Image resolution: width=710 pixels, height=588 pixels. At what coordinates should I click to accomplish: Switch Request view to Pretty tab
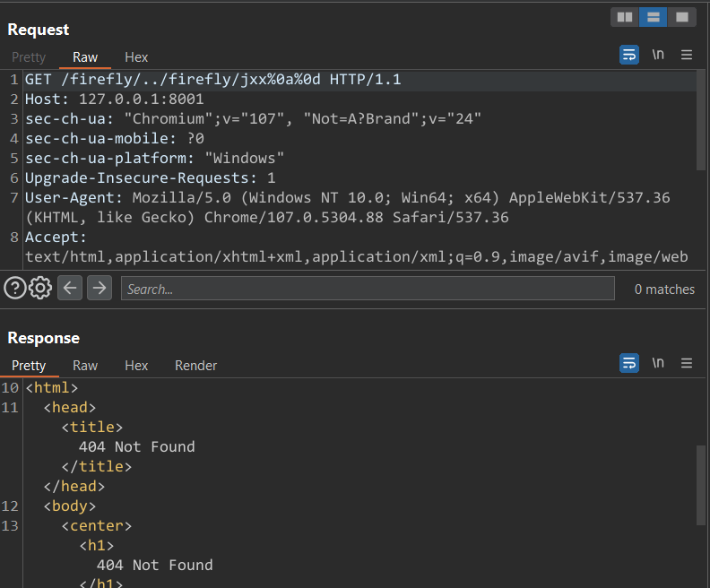coord(29,57)
